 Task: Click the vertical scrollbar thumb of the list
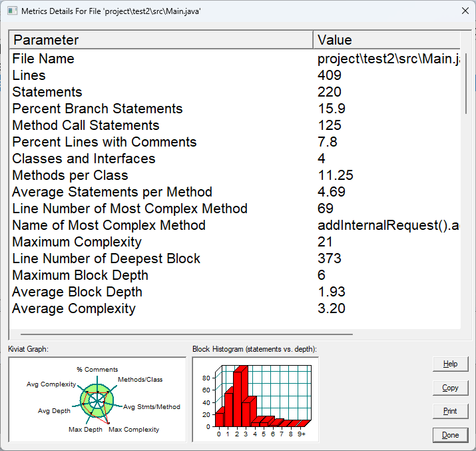[466, 83]
